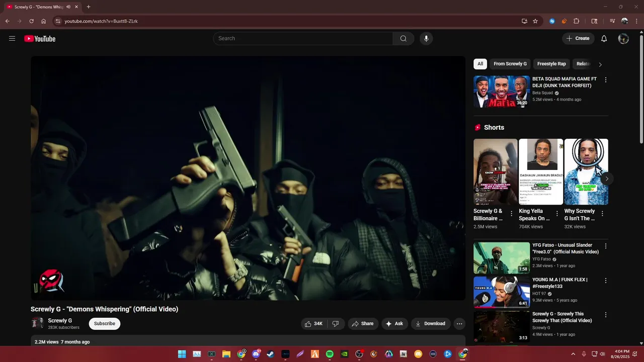Image resolution: width=644 pixels, height=362 pixels.
Task: Open the notifications bell
Action: coord(604,39)
